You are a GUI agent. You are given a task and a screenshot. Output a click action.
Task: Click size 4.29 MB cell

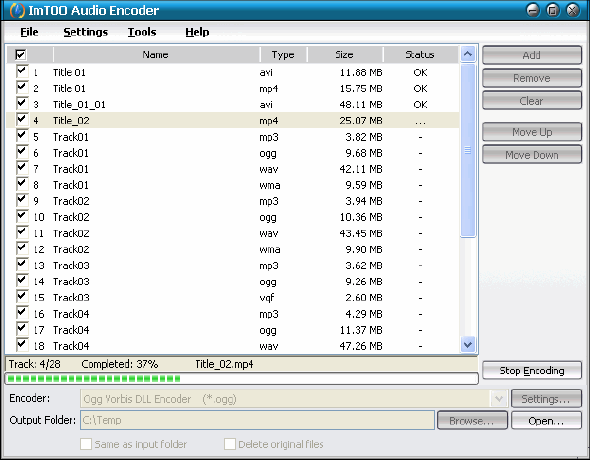364,314
